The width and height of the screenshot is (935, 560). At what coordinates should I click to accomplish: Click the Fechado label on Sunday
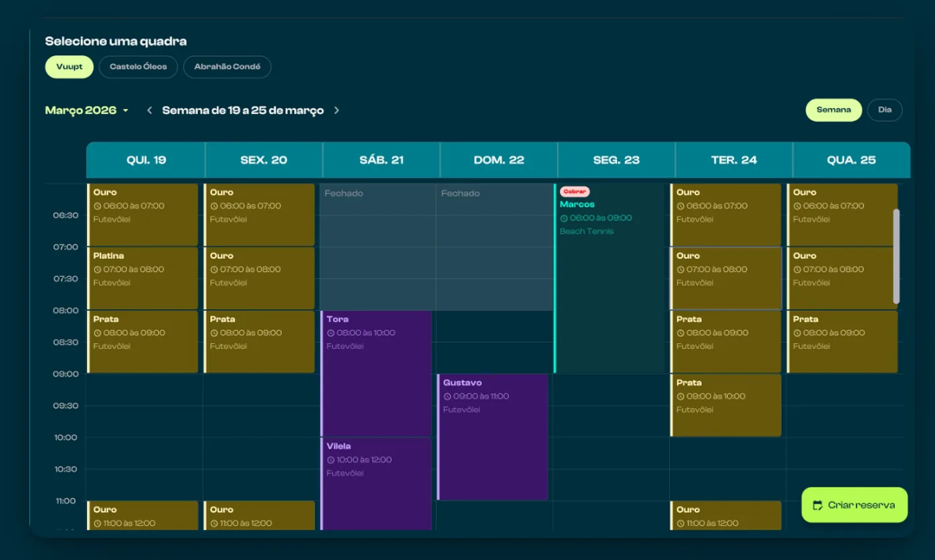click(x=461, y=194)
